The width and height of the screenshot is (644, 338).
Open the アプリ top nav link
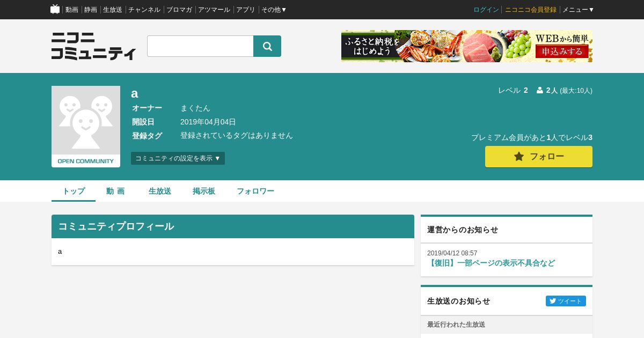(x=246, y=10)
